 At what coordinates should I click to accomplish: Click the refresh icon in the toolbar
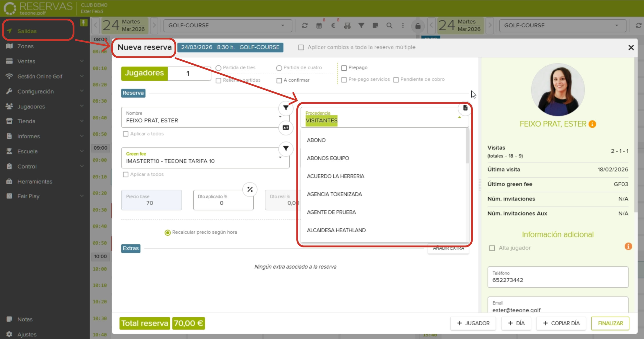point(305,26)
